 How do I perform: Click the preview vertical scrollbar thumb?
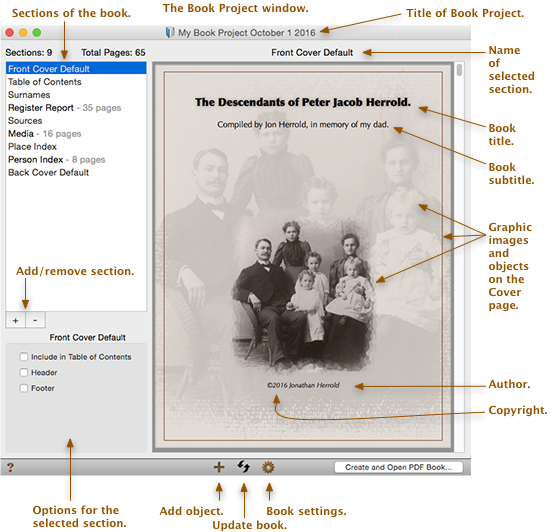point(459,70)
